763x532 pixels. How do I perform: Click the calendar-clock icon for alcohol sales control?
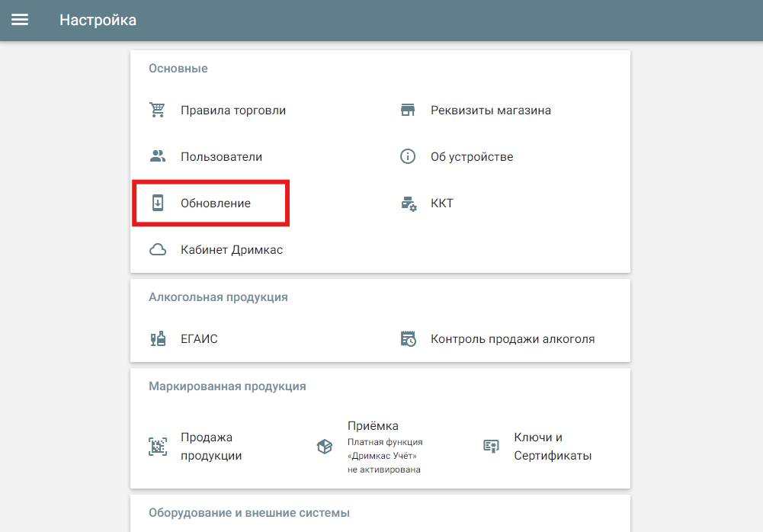pyautogui.click(x=409, y=338)
